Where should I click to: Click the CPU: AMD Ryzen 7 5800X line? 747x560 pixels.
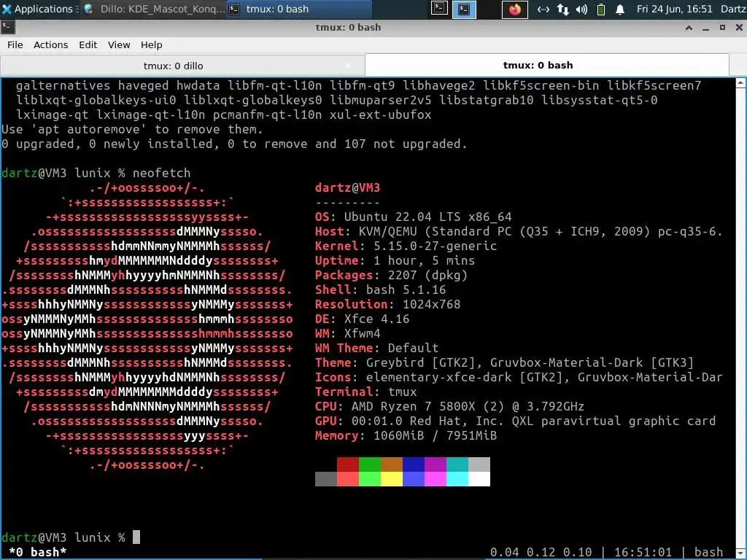pos(449,406)
